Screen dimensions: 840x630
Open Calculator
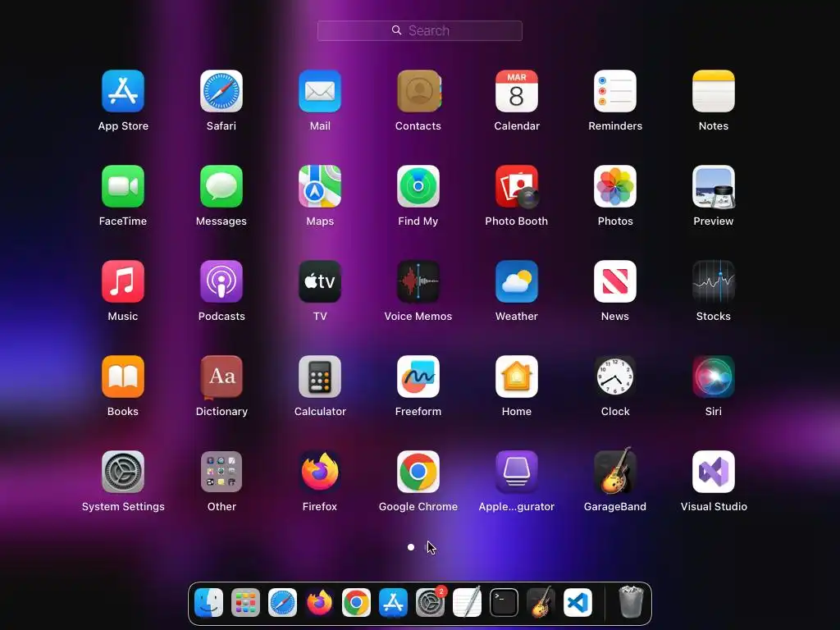(x=320, y=377)
